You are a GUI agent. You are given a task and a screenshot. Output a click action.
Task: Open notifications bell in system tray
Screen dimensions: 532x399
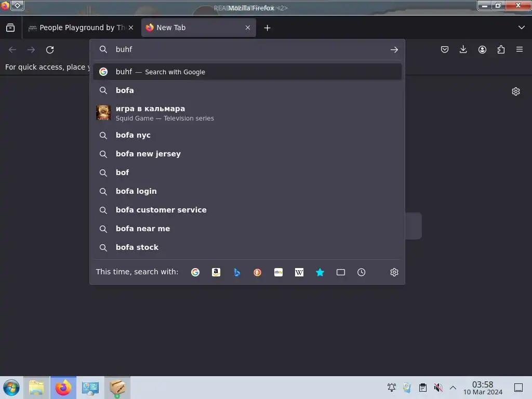tap(392, 387)
